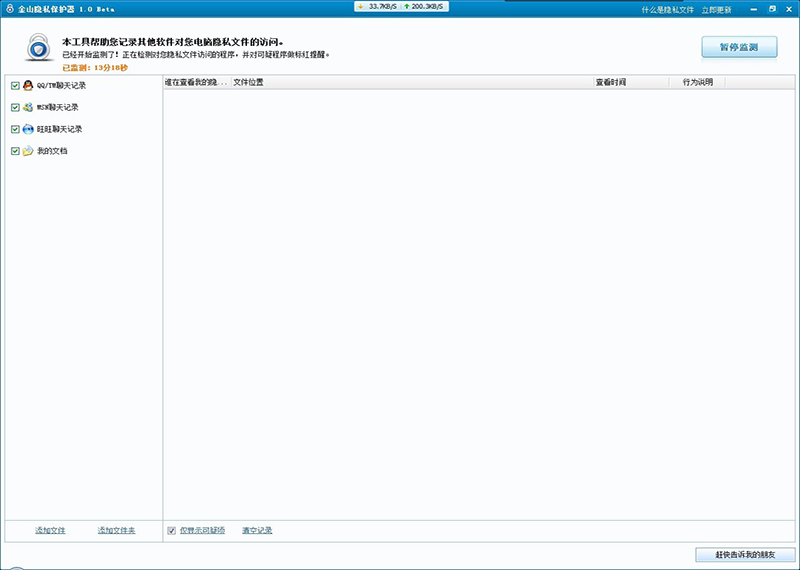Click the 清空记录 link
Viewport: 800px width, 570px height.
(x=257, y=531)
